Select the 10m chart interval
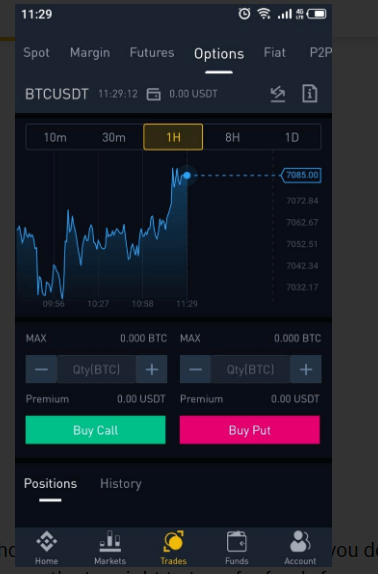378x574 pixels. 55,137
